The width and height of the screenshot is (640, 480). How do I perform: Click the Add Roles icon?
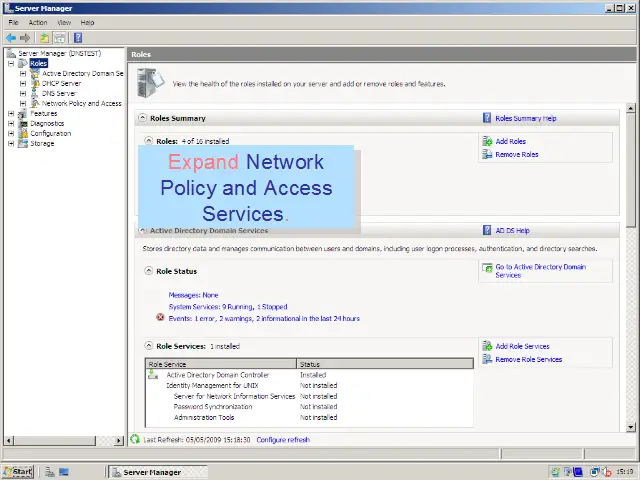[487, 141]
